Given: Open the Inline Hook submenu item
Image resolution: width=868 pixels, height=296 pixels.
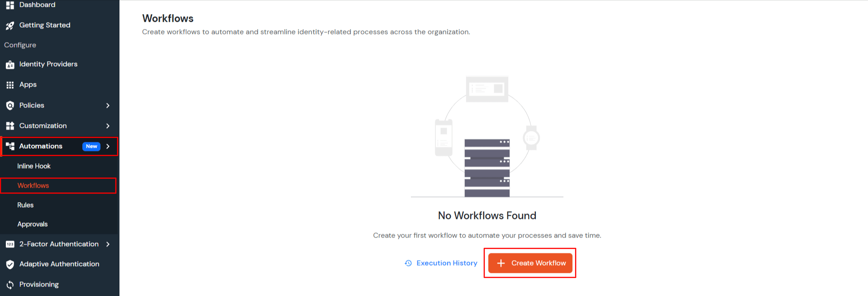Looking at the screenshot, I should (34, 166).
